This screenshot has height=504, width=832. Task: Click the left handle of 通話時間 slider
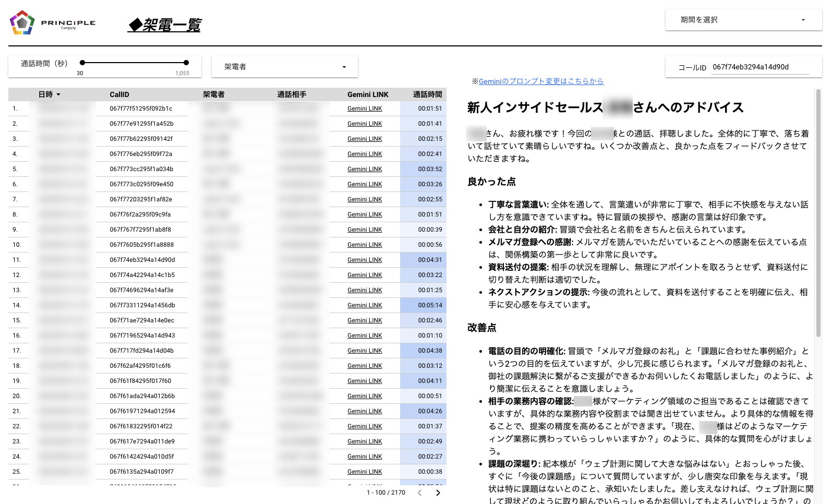pyautogui.click(x=82, y=63)
